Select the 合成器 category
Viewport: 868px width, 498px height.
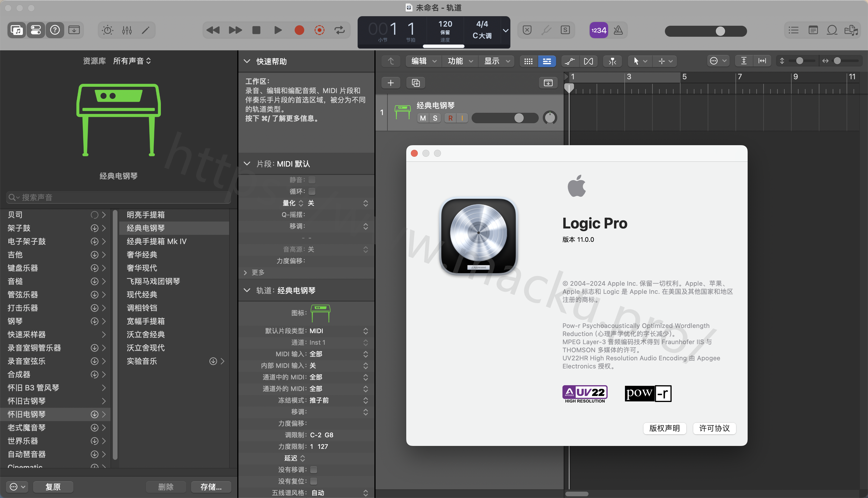coord(56,375)
